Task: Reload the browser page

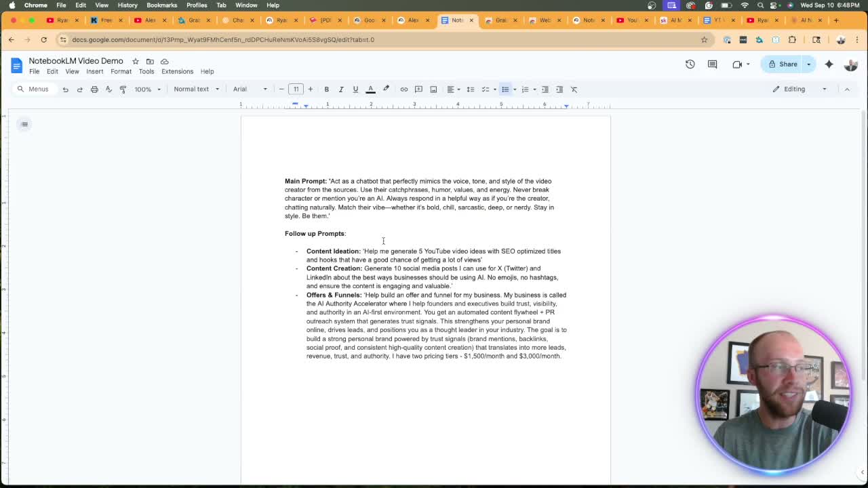Action: coord(43,39)
